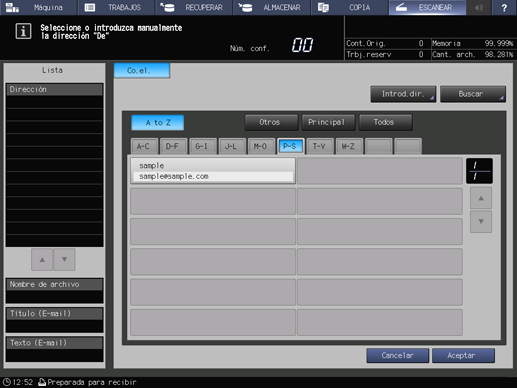Screen dimensions: 517x388
Task: Choose the J-L letter tab
Action: (232, 146)
